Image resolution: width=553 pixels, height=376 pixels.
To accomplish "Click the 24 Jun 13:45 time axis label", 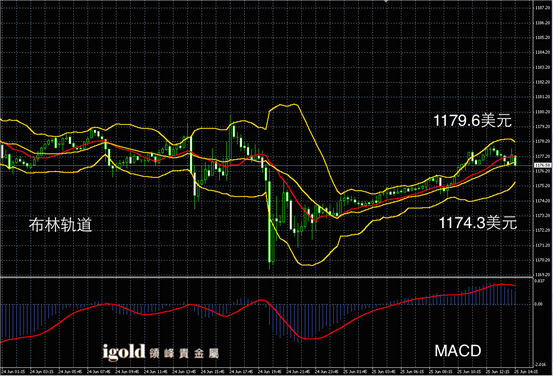I will (184, 372).
